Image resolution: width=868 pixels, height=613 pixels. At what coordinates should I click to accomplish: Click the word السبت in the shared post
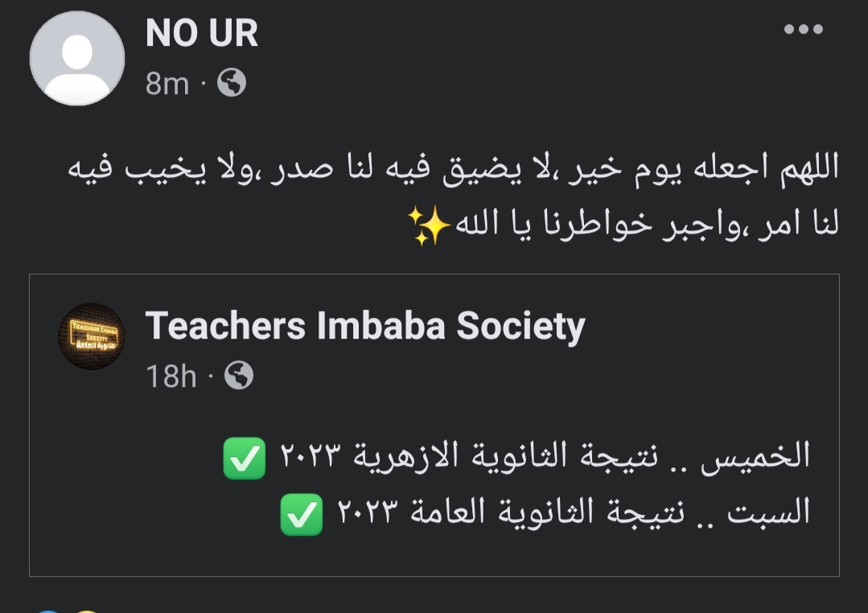[769, 513]
